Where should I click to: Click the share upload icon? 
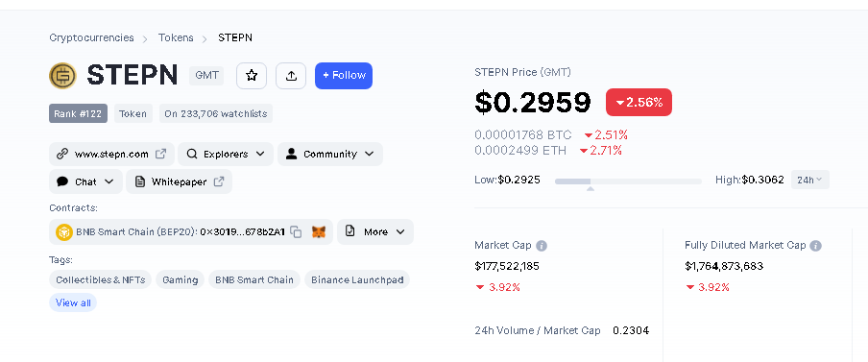[x=291, y=76]
